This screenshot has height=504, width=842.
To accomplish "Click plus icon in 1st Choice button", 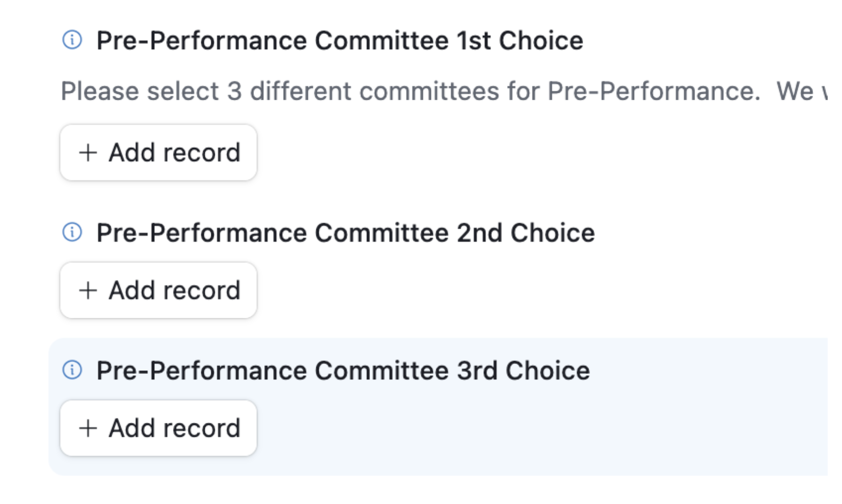I will click(88, 153).
